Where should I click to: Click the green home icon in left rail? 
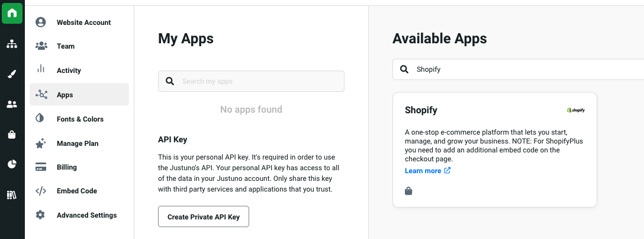[x=12, y=13]
